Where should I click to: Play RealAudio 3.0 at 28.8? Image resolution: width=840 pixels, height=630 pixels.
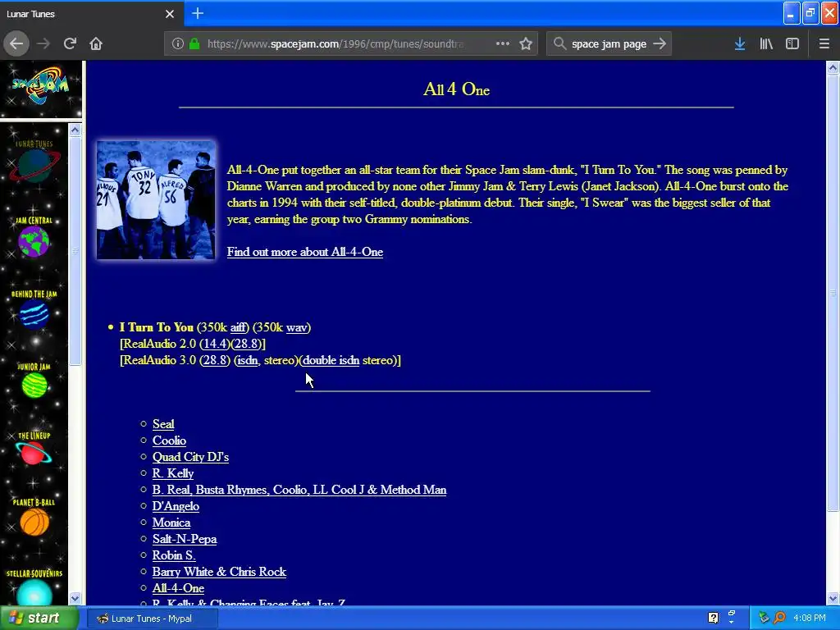click(217, 360)
